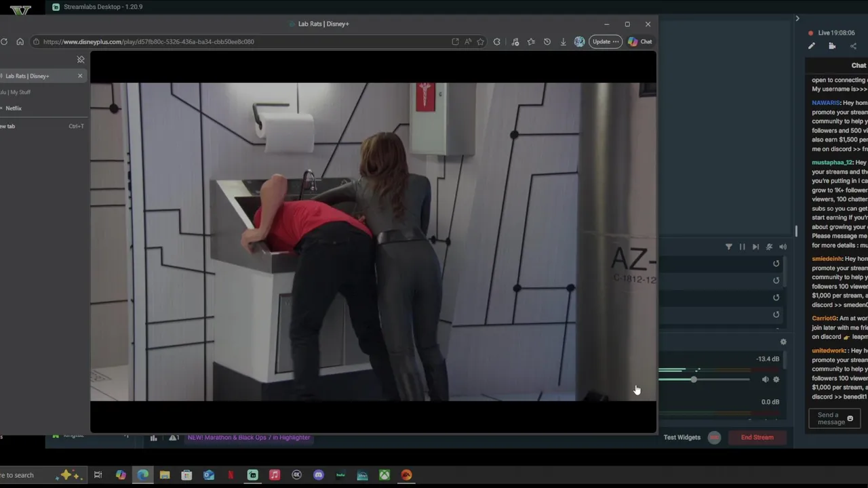Unpin the vertical tabs pane
The height and width of the screenshot is (488, 868).
tap(81, 60)
